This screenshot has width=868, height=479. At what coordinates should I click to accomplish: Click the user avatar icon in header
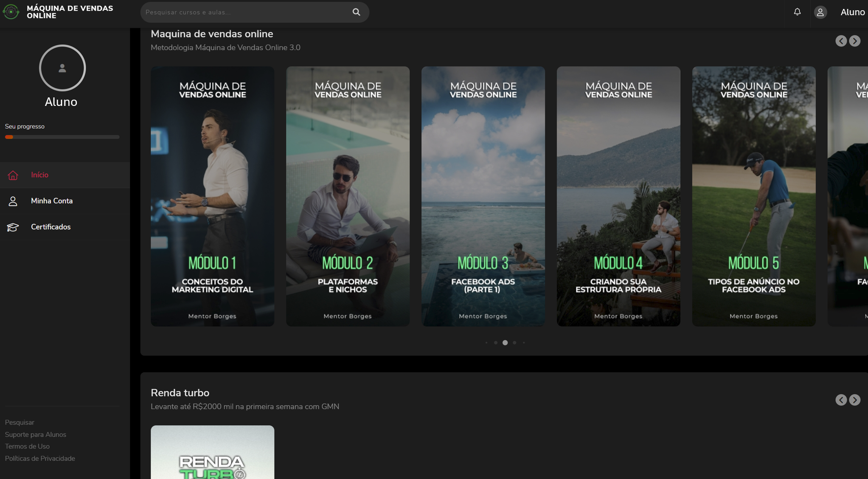(x=820, y=12)
